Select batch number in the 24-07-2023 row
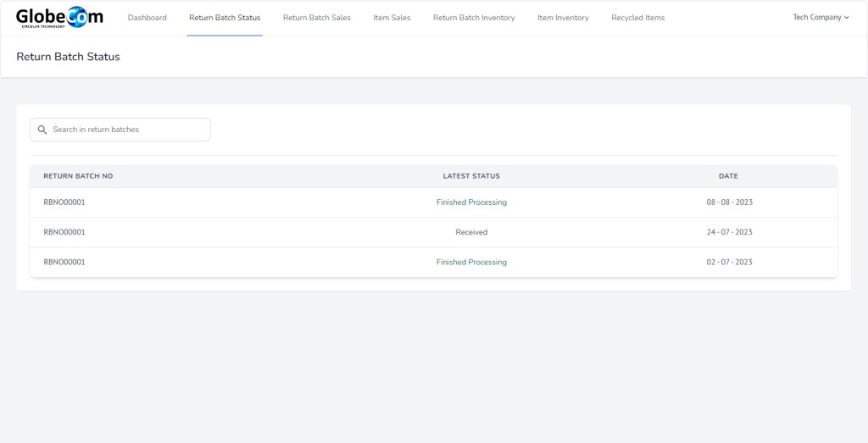The width and height of the screenshot is (868, 443). [x=64, y=232]
